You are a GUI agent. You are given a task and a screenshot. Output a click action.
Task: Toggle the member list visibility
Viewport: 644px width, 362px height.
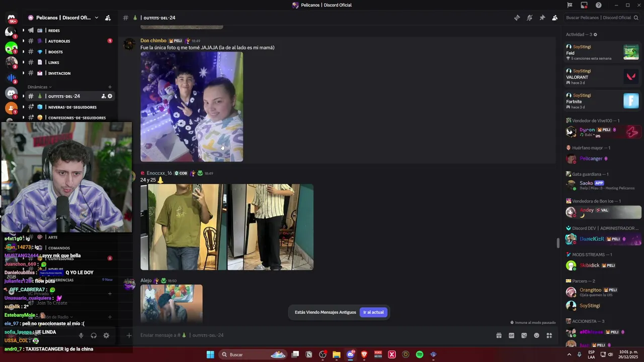tap(554, 18)
